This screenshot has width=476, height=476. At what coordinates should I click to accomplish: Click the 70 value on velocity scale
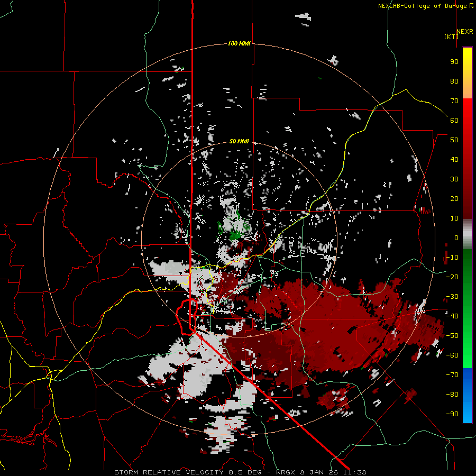pos(454,101)
